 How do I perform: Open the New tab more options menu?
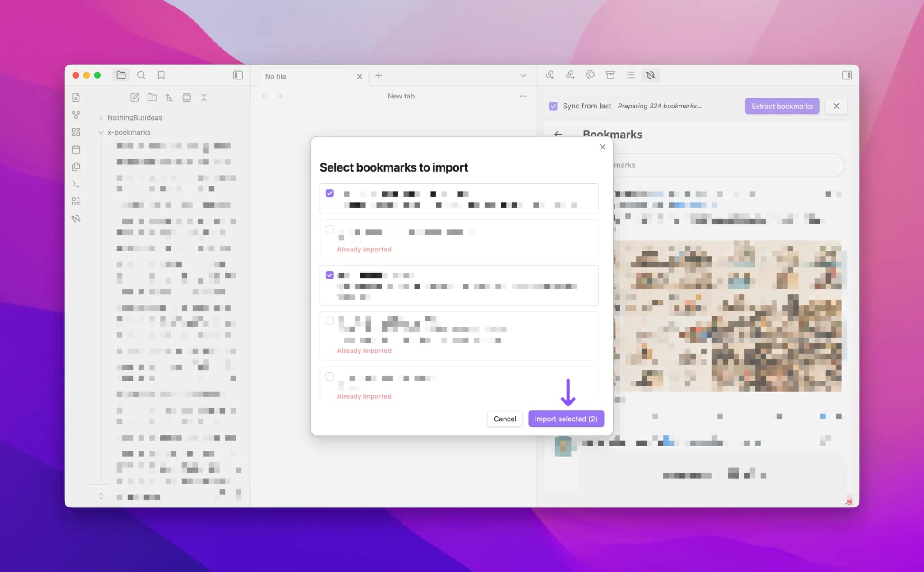coord(523,96)
